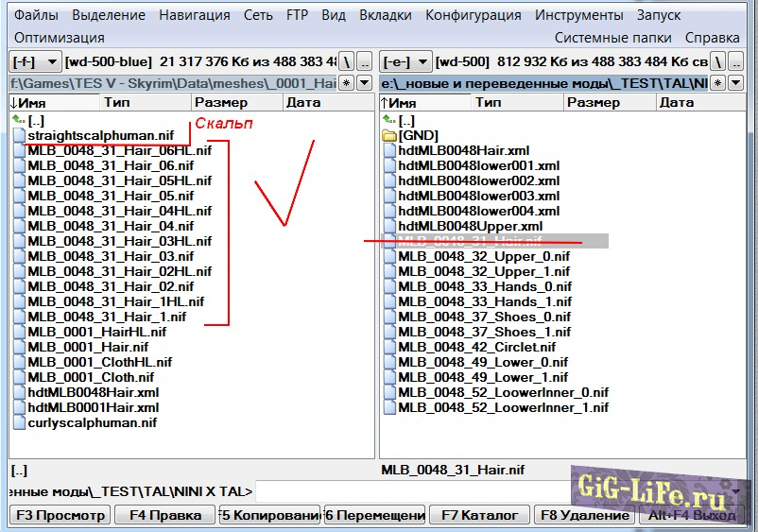Expand the right panel directory history arrow
This screenshot has width=758, height=532.
pyautogui.click(x=736, y=83)
